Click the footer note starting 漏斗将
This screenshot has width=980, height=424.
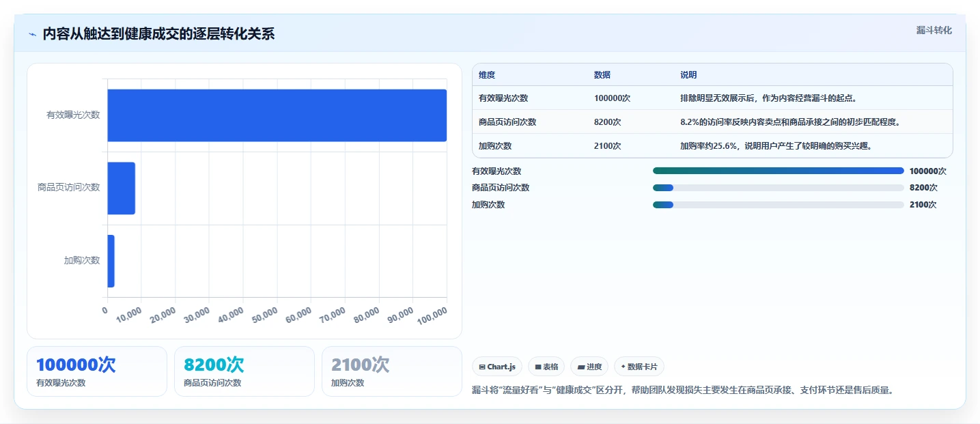pyautogui.click(x=683, y=391)
